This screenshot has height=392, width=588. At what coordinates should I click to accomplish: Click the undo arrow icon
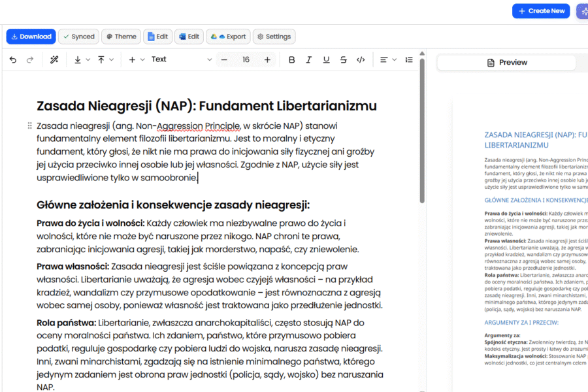(13, 59)
